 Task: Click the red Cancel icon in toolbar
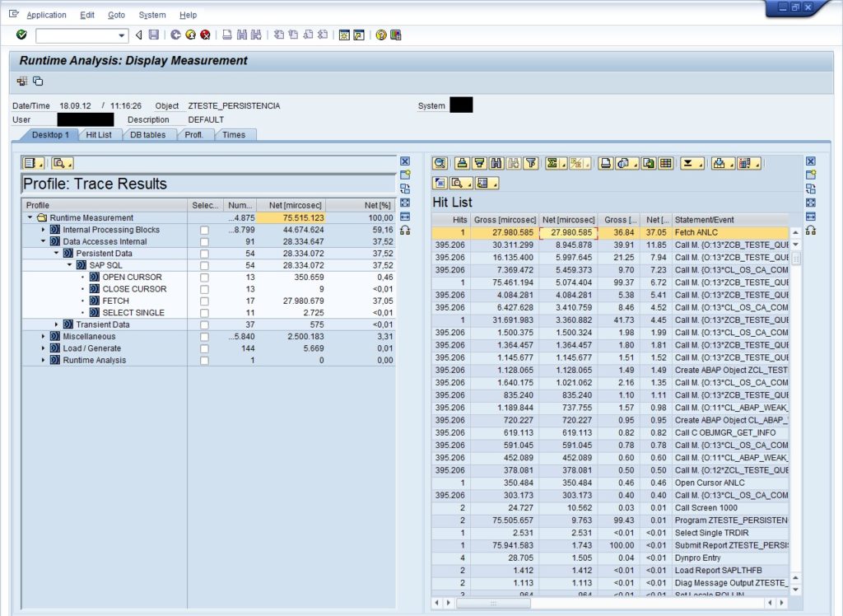205,35
